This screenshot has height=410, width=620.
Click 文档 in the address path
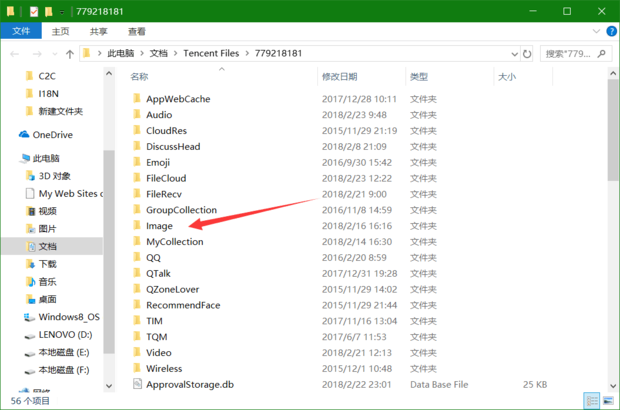pos(159,53)
